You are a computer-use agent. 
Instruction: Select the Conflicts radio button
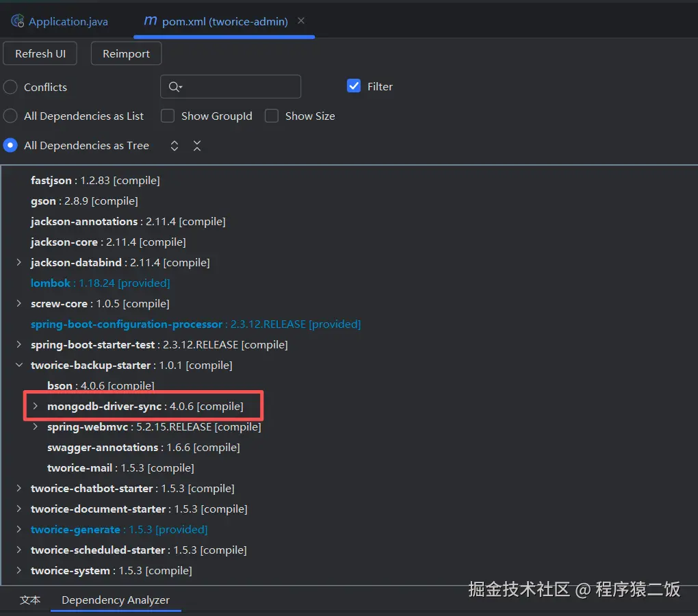(x=10, y=87)
